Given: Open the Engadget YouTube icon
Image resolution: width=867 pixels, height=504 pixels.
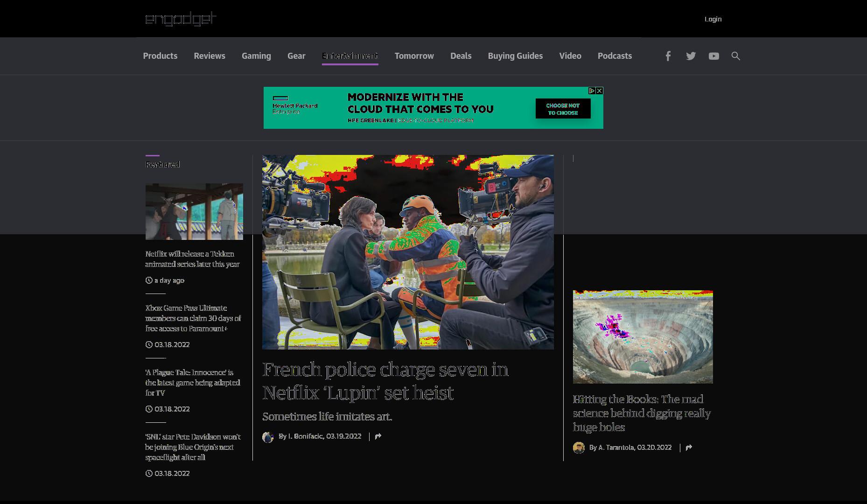Looking at the screenshot, I should pos(713,56).
